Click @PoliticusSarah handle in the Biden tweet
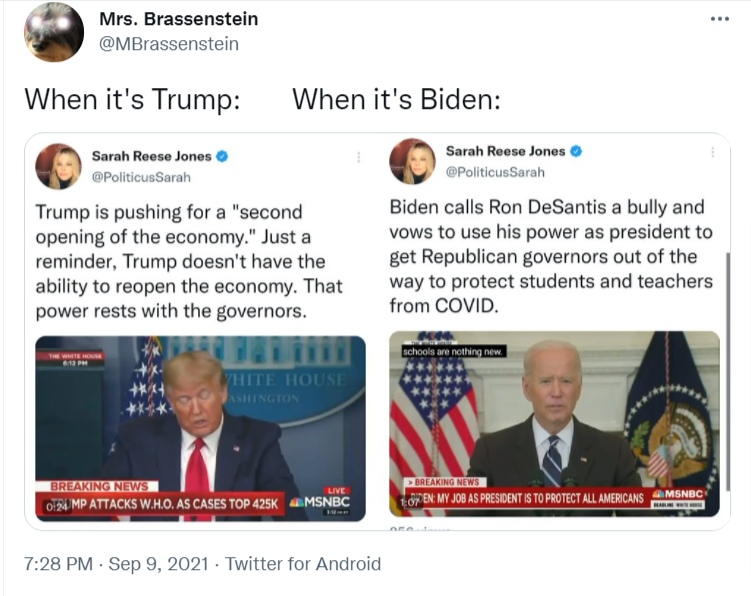Viewport: 751px width, 596px height. pos(495,172)
